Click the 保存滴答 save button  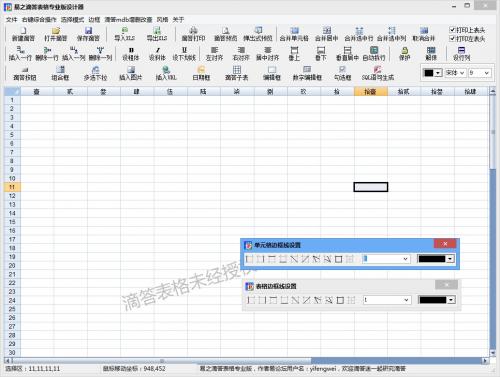tap(88, 34)
